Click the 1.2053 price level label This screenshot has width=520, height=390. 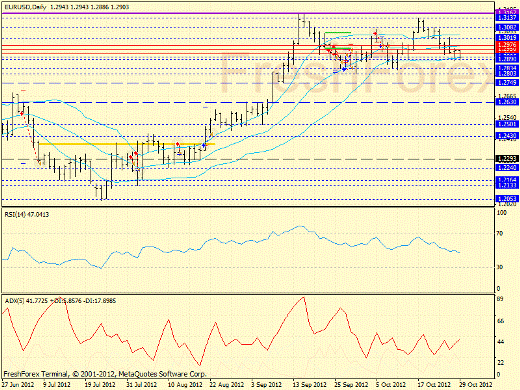[x=507, y=199]
